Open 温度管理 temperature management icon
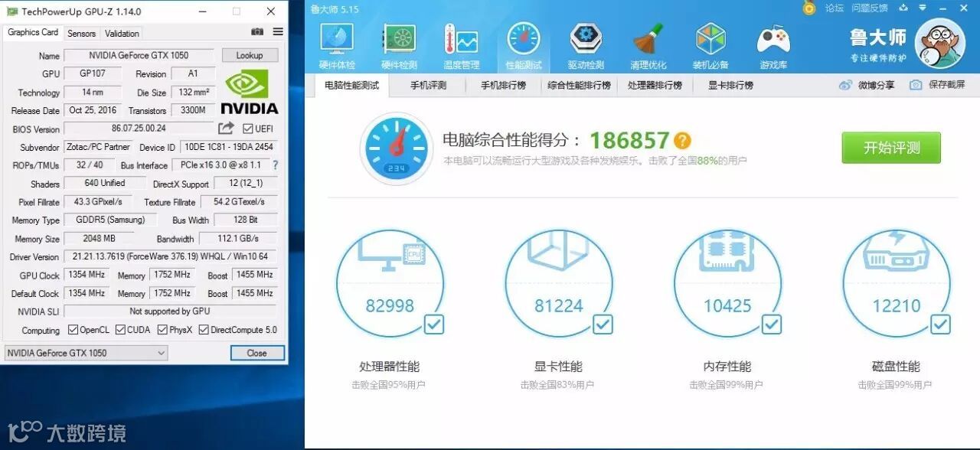980x450 pixels. (461, 38)
